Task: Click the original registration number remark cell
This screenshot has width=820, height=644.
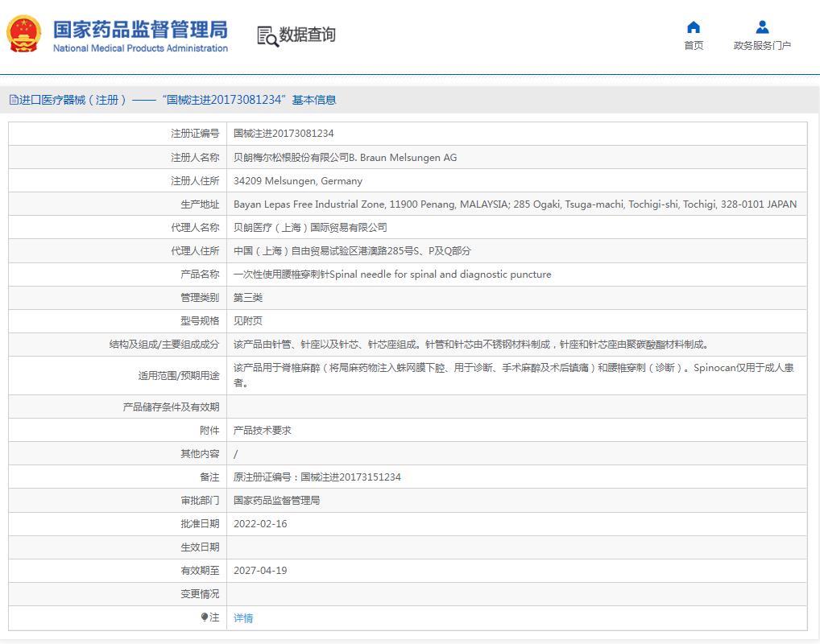Action: point(317,477)
